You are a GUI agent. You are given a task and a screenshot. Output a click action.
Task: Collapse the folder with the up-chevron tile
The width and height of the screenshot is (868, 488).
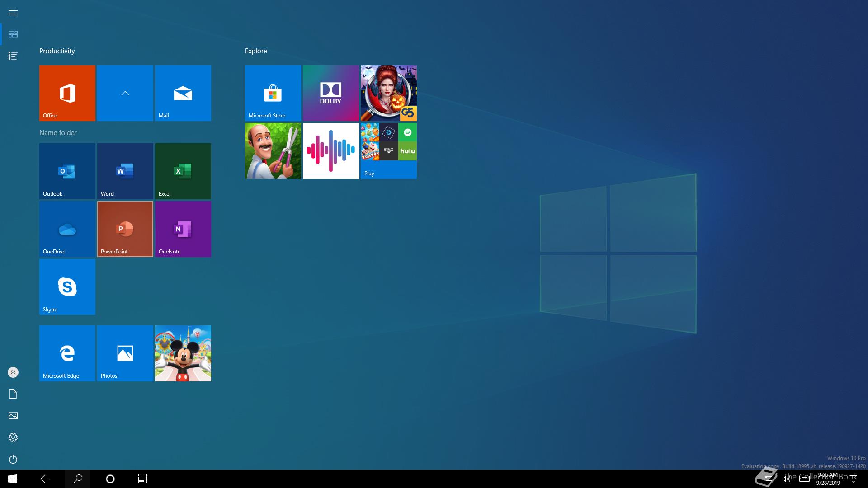click(125, 93)
